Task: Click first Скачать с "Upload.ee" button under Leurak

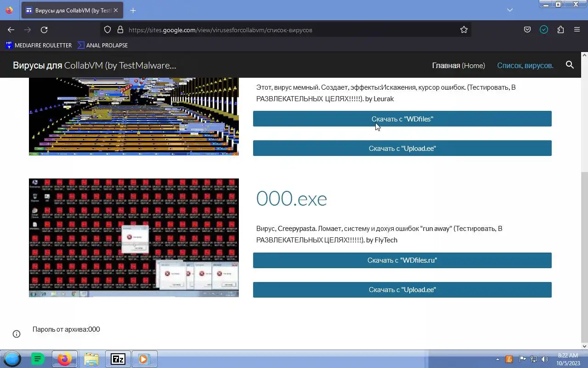Action: (x=402, y=148)
